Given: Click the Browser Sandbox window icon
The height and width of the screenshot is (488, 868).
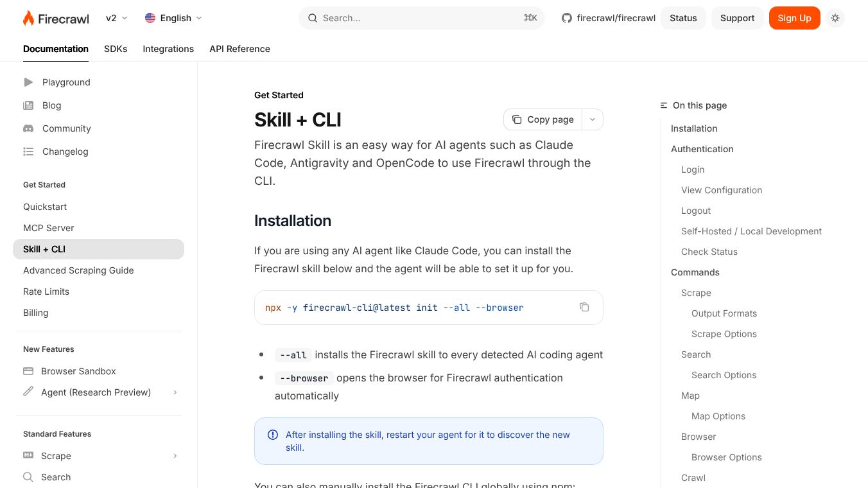Looking at the screenshot, I should coord(28,371).
